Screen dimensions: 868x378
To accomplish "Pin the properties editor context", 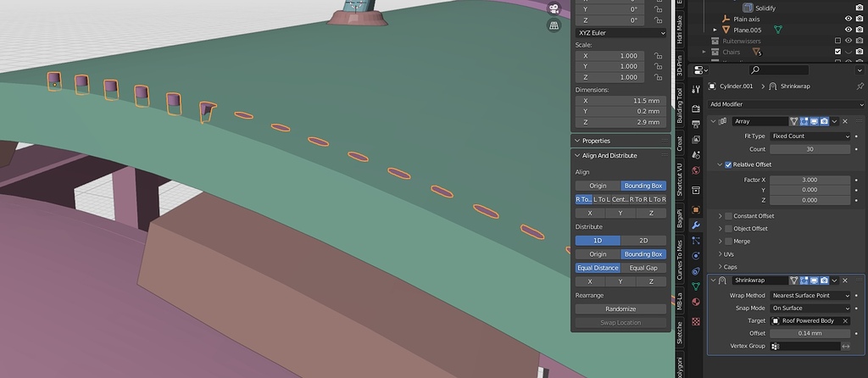I will coord(860,86).
